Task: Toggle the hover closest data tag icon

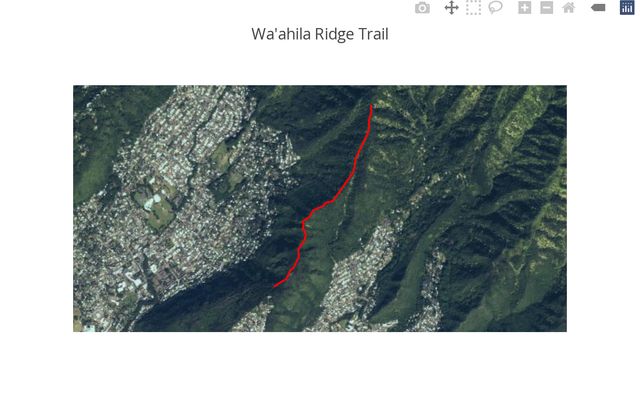Action: tap(598, 8)
